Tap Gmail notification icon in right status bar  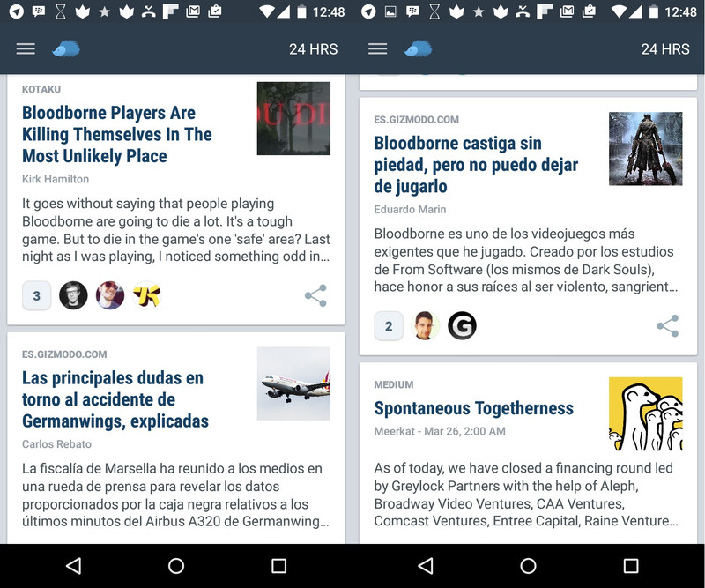tap(567, 11)
